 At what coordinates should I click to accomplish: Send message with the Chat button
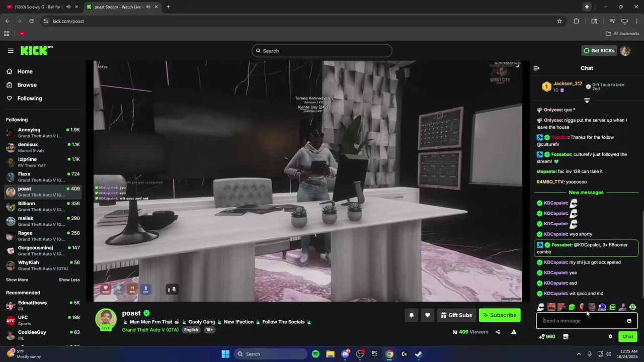pyautogui.click(x=628, y=337)
